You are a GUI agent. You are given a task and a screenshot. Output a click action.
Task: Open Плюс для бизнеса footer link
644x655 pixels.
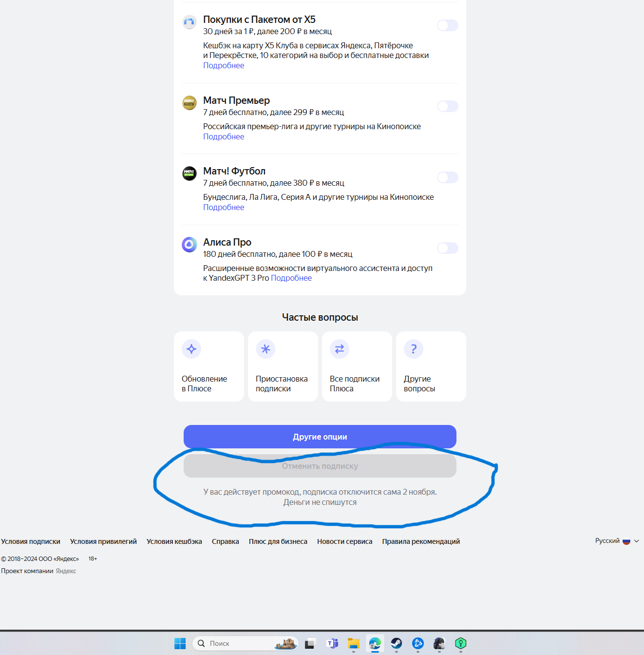tap(278, 541)
